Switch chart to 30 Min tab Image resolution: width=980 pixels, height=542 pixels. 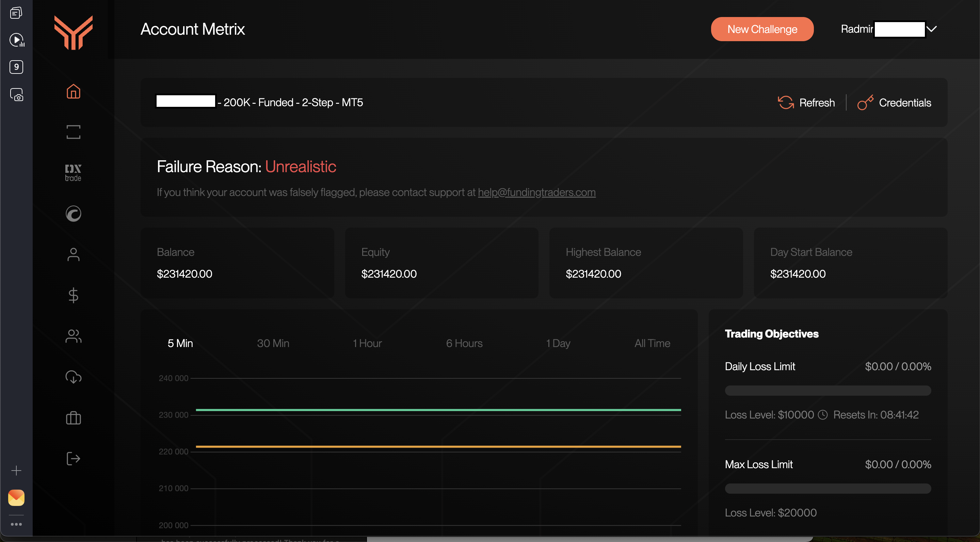[x=273, y=343]
